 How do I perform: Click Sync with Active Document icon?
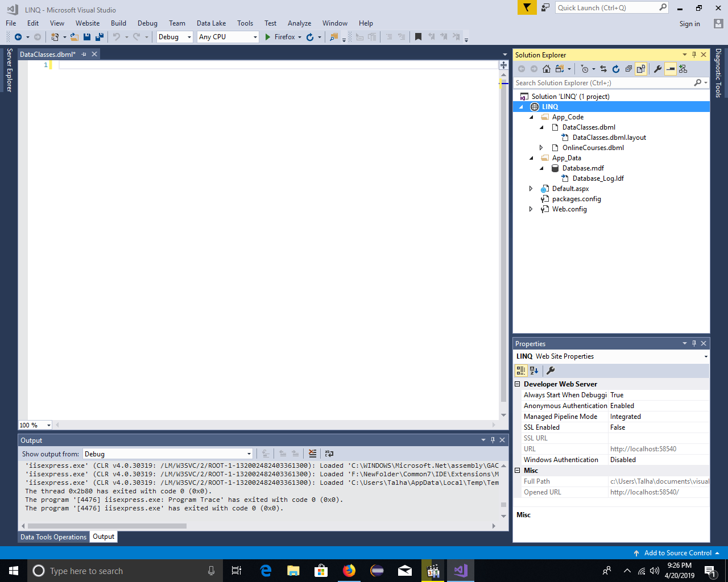(603, 69)
